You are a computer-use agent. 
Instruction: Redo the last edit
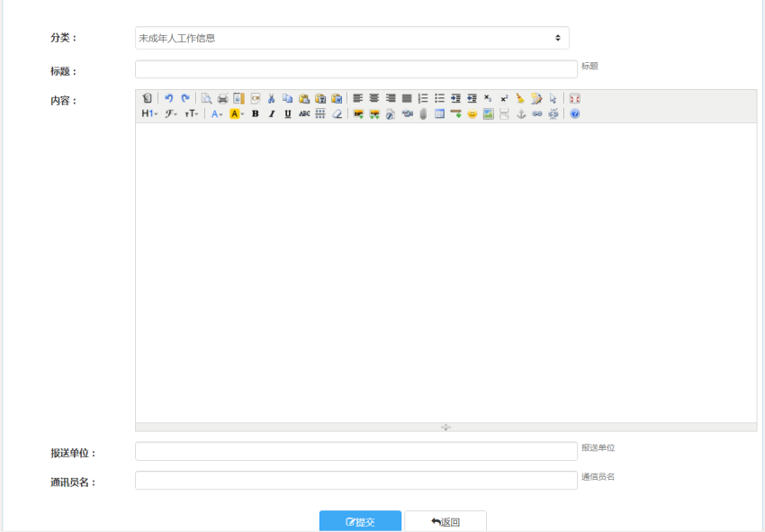tap(185, 98)
